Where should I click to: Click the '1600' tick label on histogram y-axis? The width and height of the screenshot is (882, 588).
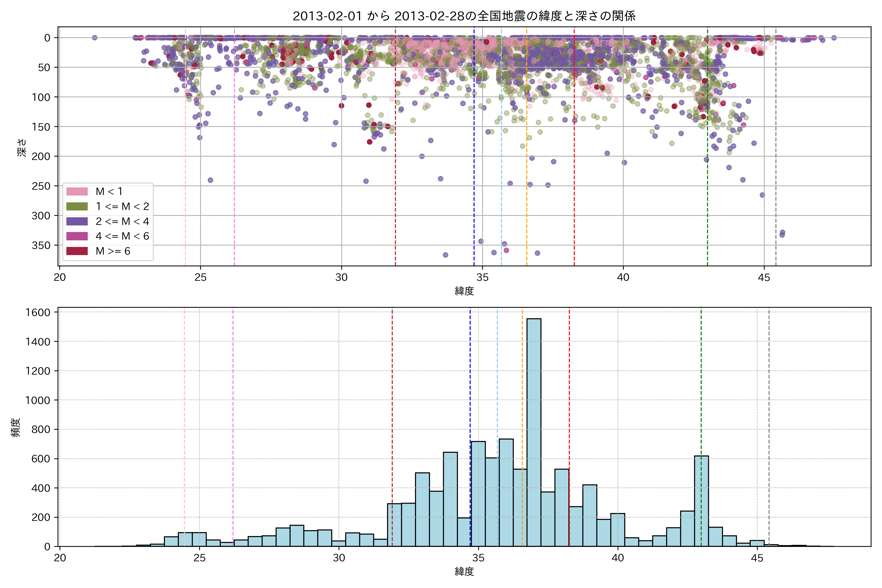pos(38,312)
